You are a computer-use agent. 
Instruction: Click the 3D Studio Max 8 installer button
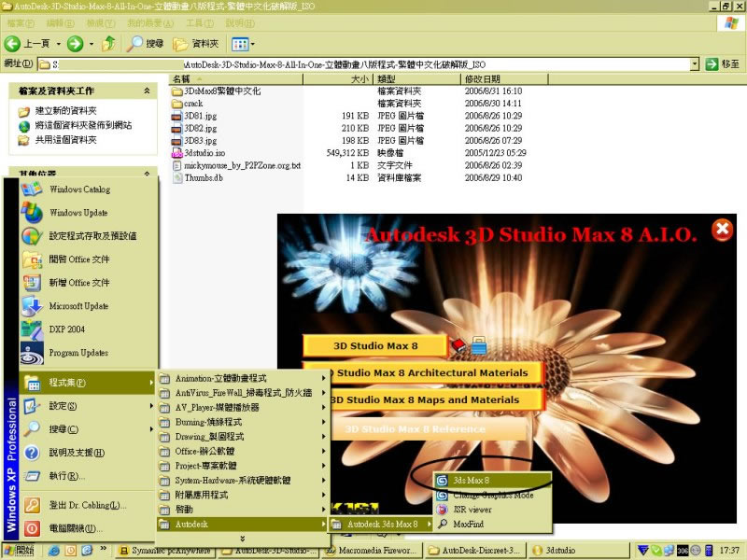[x=375, y=346]
